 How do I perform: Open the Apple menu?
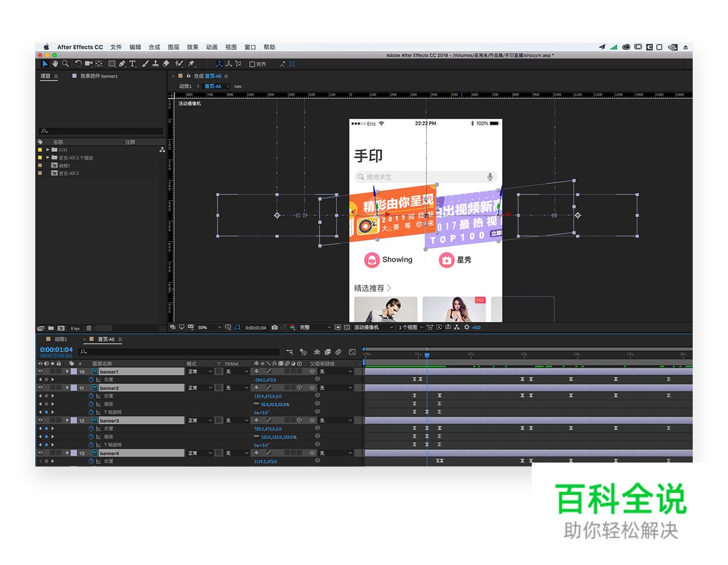pos(46,47)
